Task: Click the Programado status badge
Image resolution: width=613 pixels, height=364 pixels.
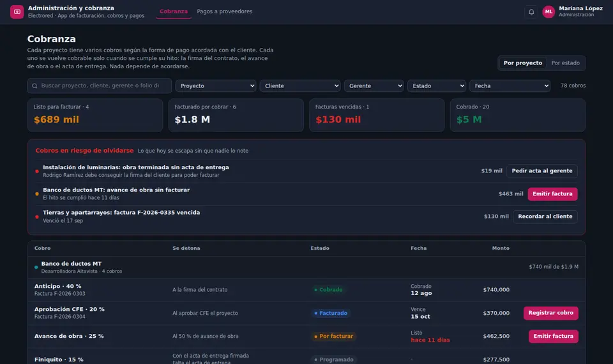Action: [x=334, y=360]
